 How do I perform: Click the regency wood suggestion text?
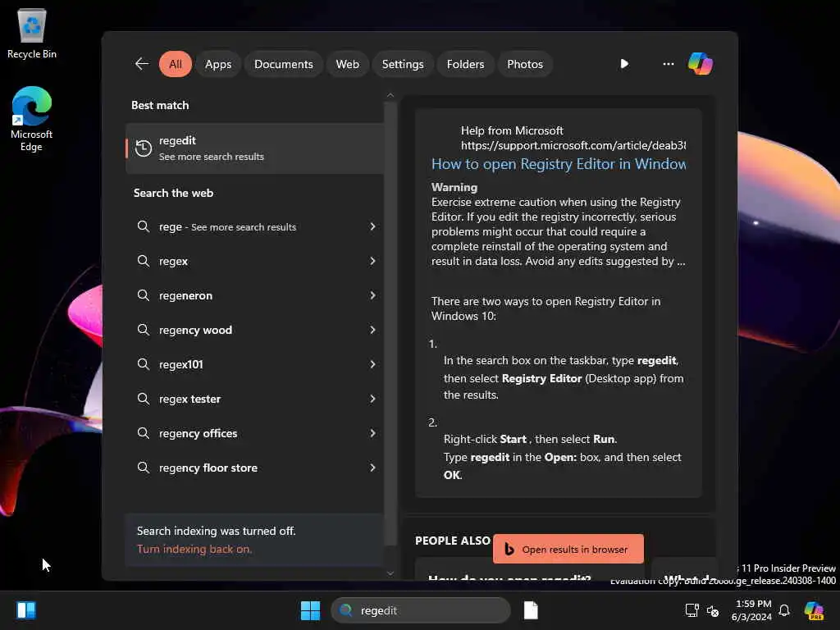(195, 330)
